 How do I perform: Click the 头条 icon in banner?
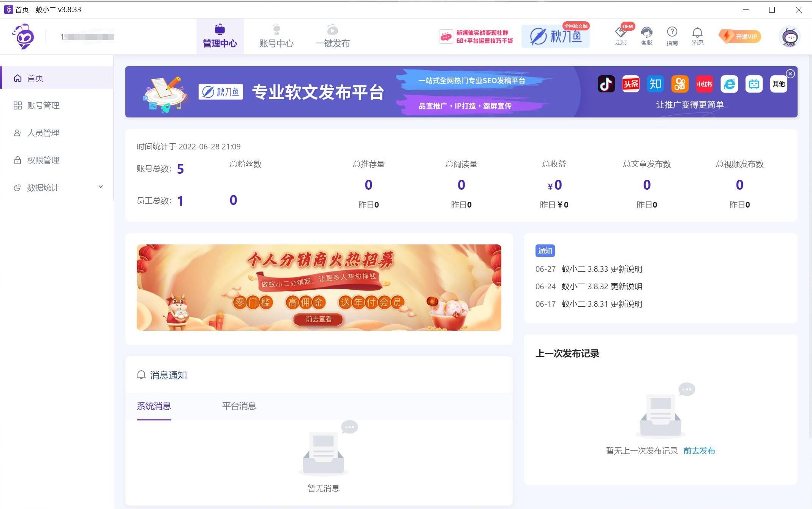tap(631, 84)
